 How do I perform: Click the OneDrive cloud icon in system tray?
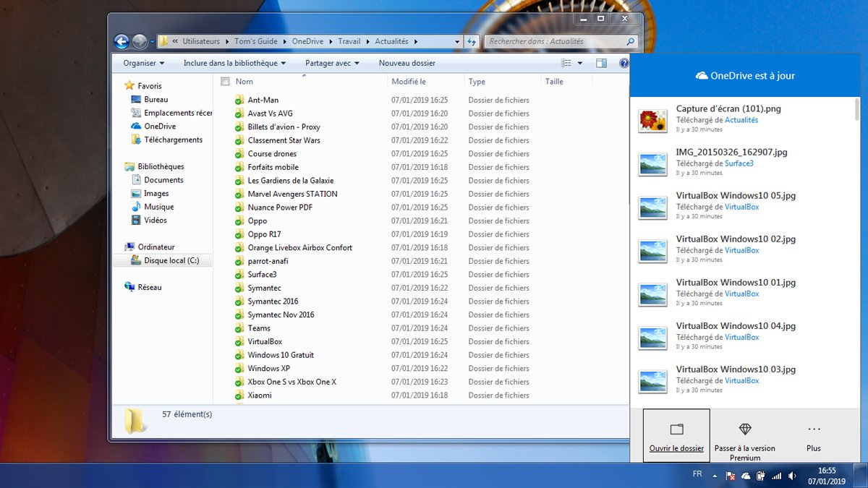pyautogui.click(x=746, y=476)
